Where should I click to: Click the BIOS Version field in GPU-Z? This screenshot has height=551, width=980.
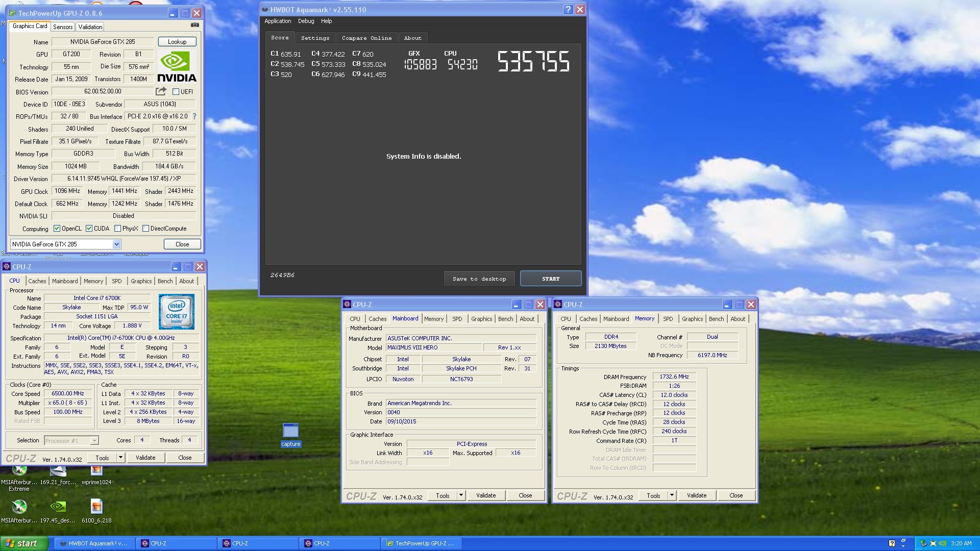click(x=103, y=92)
